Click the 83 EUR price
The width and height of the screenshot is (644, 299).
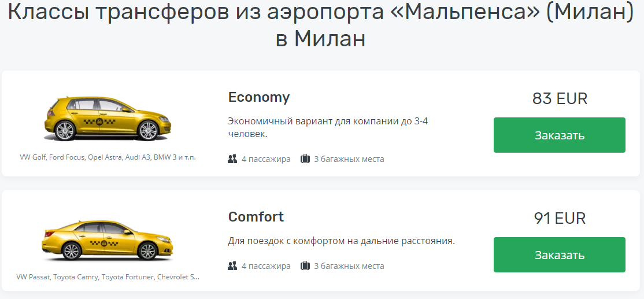coord(559,99)
